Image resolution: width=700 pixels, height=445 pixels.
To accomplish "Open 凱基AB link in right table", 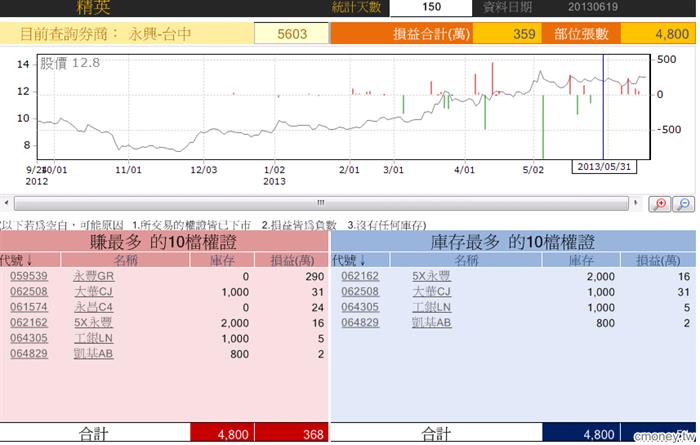I will pyautogui.click(x=432, y=323).
